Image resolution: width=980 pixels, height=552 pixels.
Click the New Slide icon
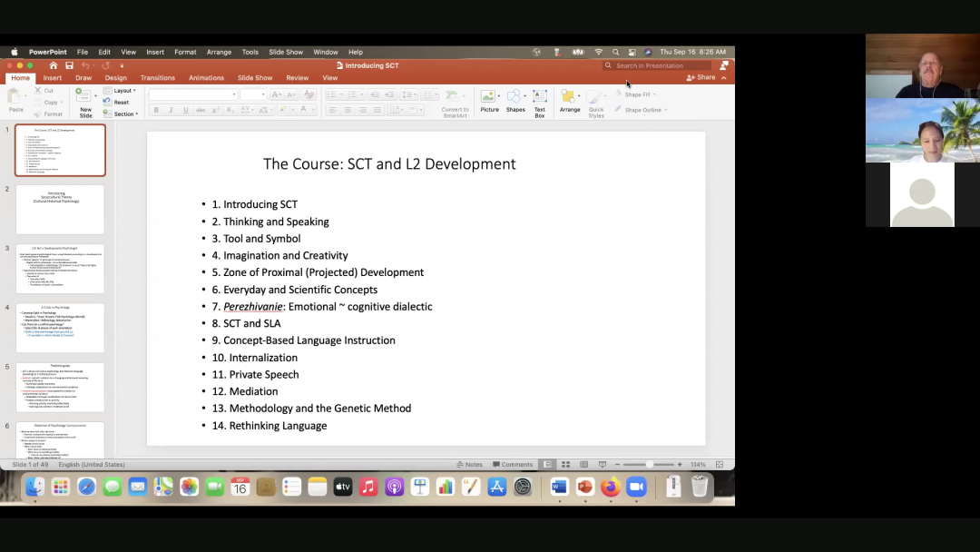pos(85,95)
